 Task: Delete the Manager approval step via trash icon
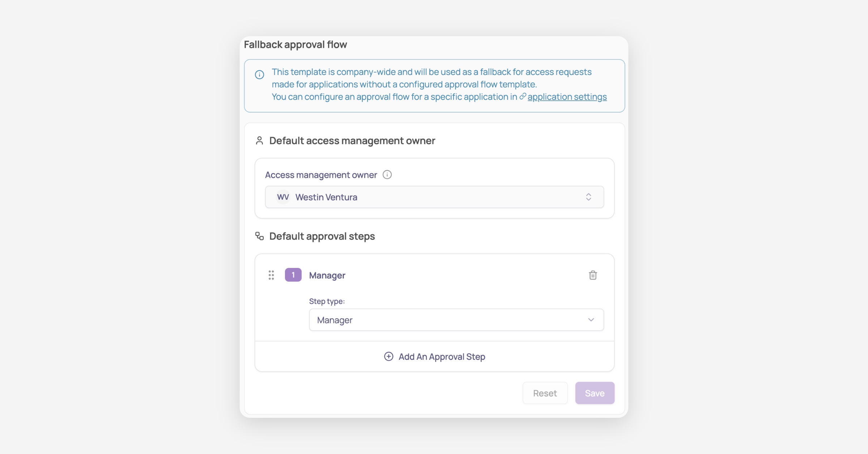click(x=593, y=275)
